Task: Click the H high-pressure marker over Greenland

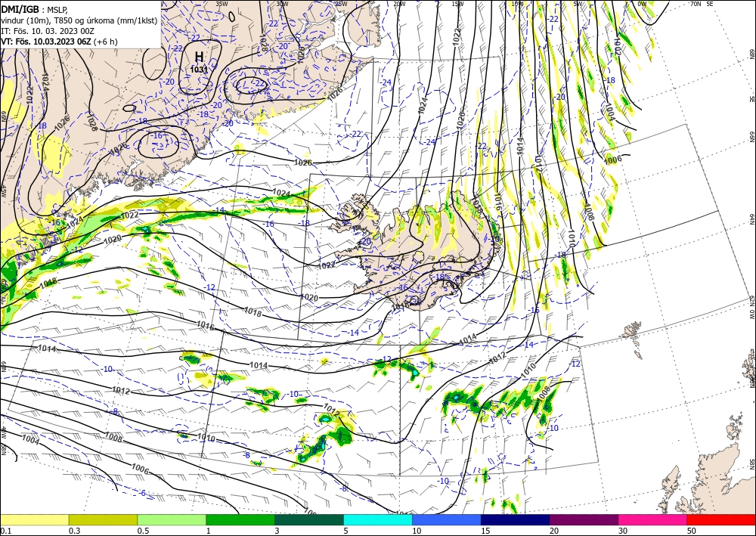Action: point(199,57)
